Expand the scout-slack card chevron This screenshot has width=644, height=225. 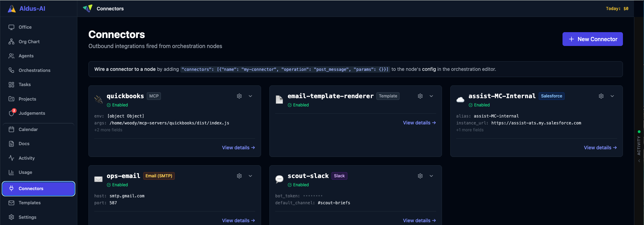point(431,176)
